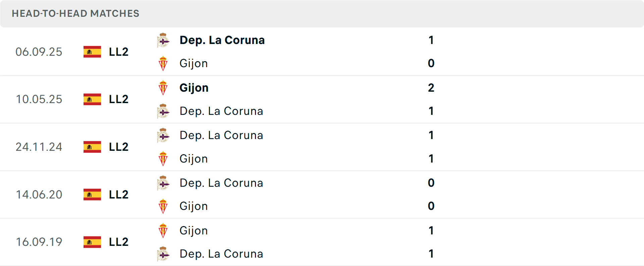Select LL2 league label for 10.05.25 match
This screenshot has height=266, width=644.
[119, 99]
